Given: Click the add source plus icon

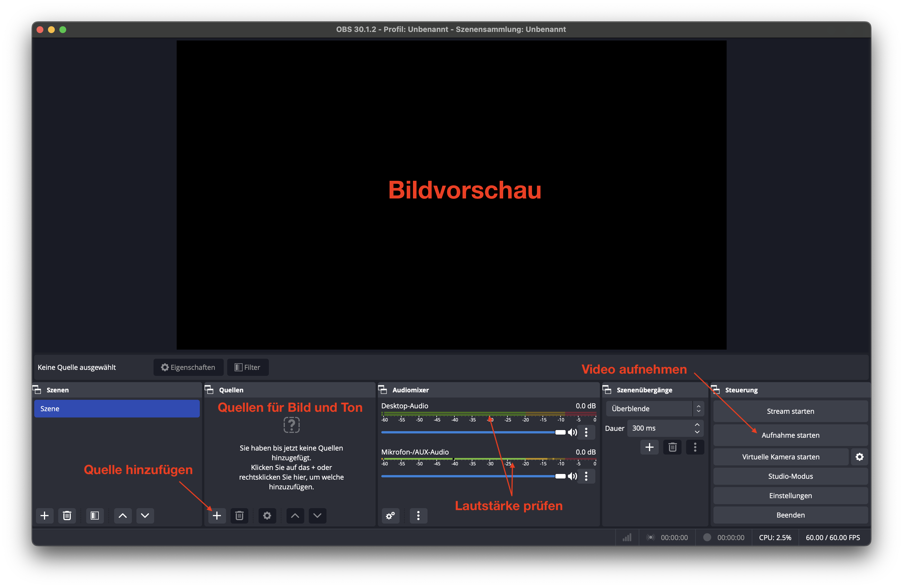Looking at the screenshot, I should (217, 516).
